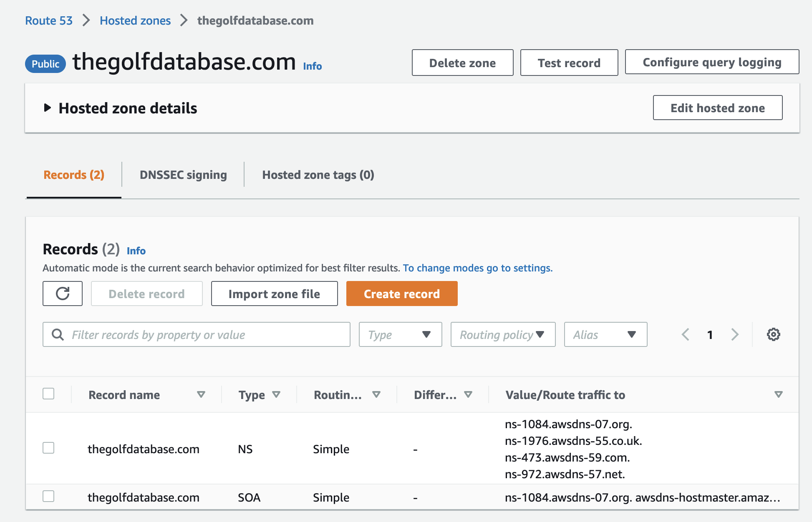Go to next page arrow

[735, 334]
